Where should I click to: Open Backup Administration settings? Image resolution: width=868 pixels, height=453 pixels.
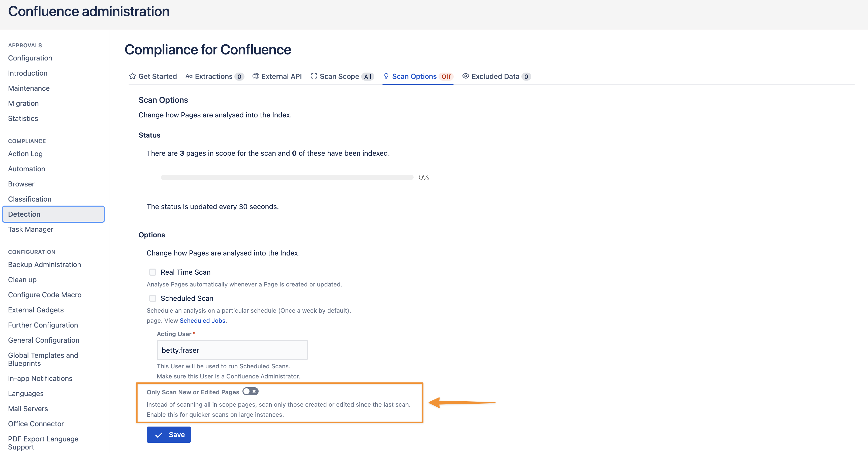click(x=44, y=265)
